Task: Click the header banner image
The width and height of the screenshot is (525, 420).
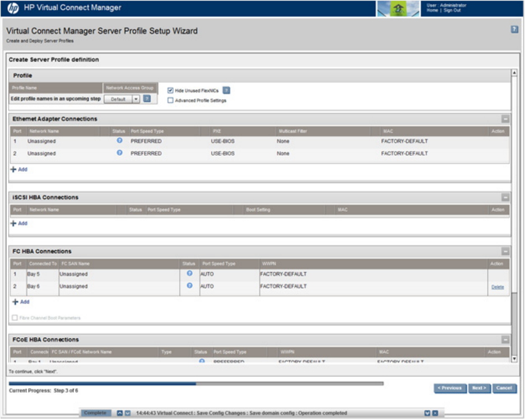Action: coord(398,8)
